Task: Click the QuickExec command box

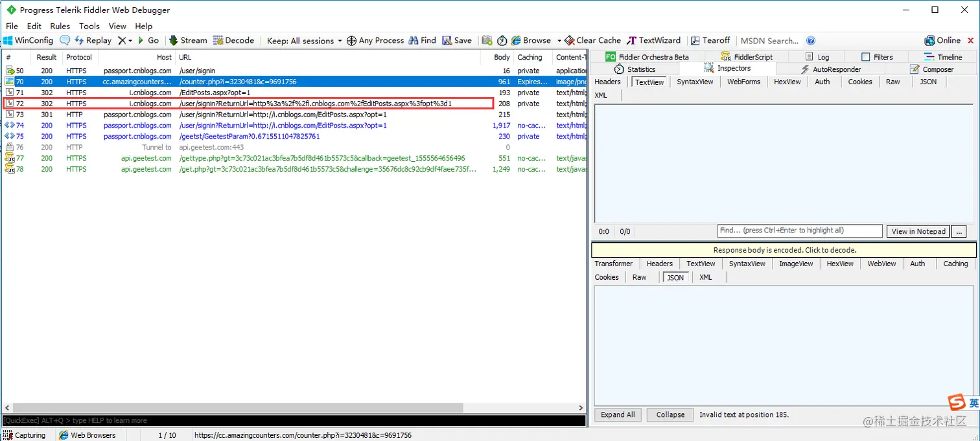Action: (294, 420)
